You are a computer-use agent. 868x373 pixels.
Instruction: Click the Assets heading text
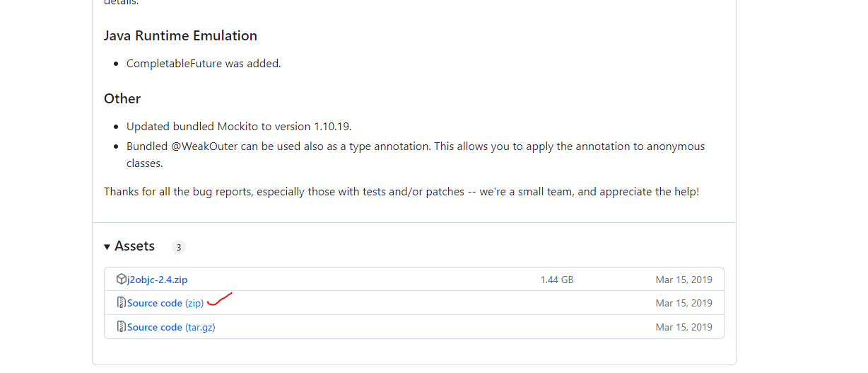pyautogui.click(x=134, y=246)
